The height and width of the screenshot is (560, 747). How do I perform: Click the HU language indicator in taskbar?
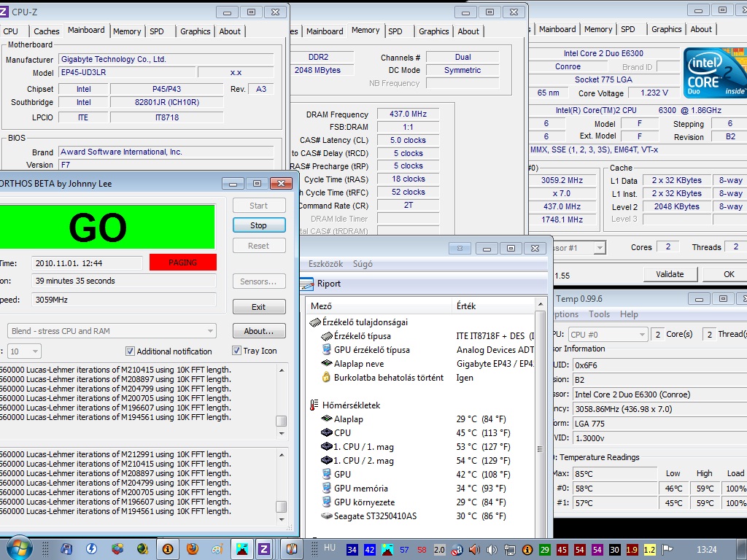click(x=330, y=548)
